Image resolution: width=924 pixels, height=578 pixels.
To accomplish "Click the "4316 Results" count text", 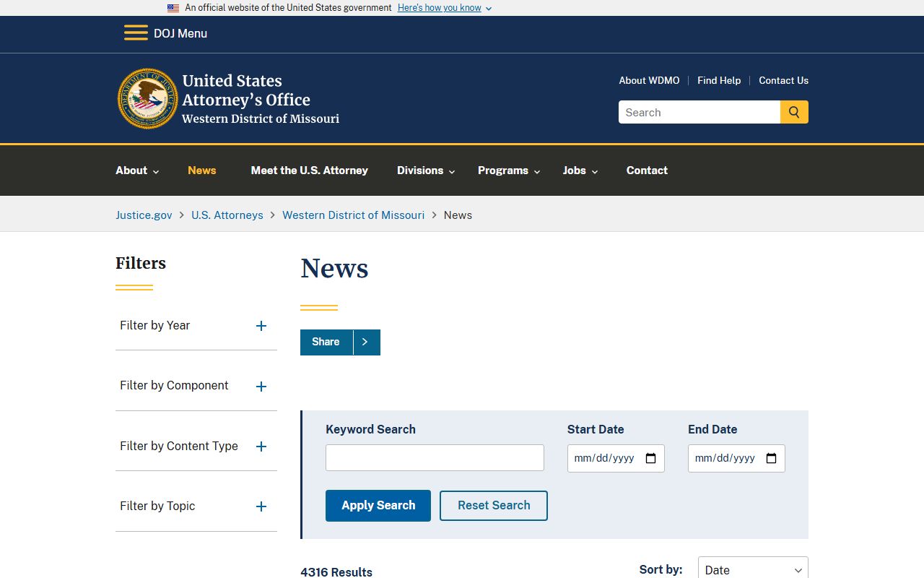I will pos(336,571).
